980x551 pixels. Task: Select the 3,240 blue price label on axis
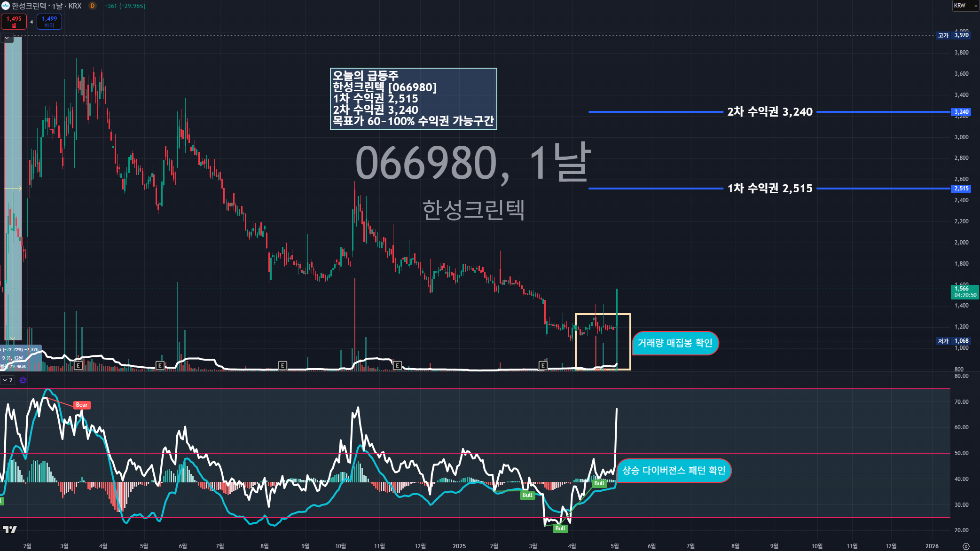click(x=961, y=112)
